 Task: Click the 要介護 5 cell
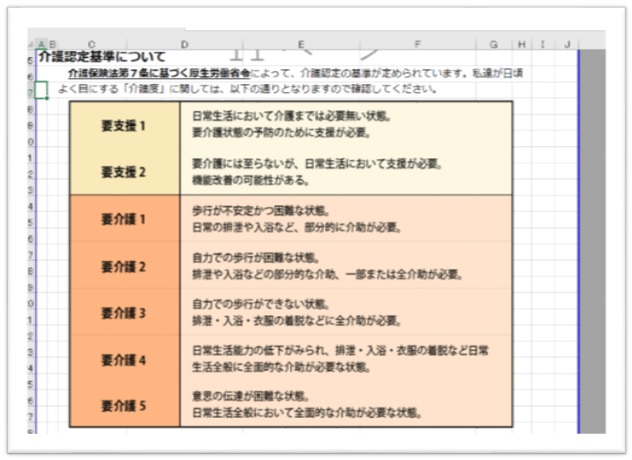point(125,405)
